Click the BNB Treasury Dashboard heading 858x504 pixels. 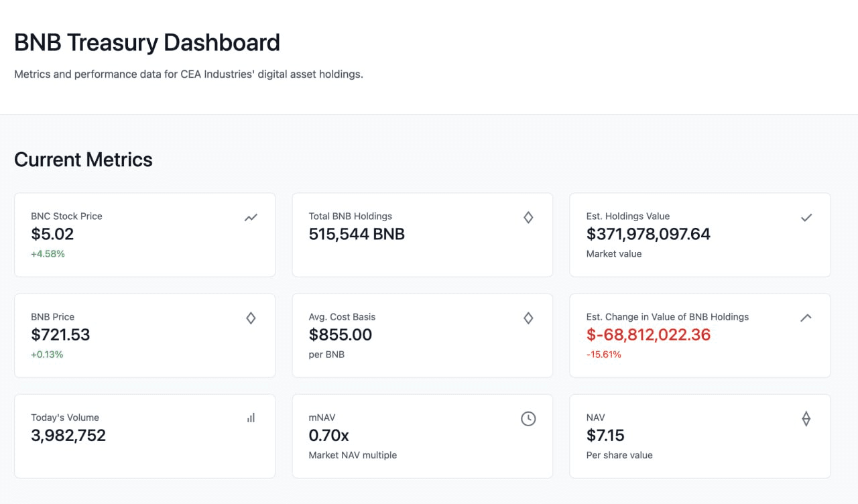[147, 42]
